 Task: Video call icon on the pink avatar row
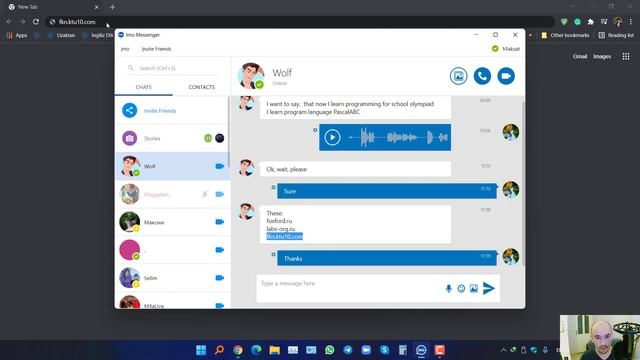220,250
